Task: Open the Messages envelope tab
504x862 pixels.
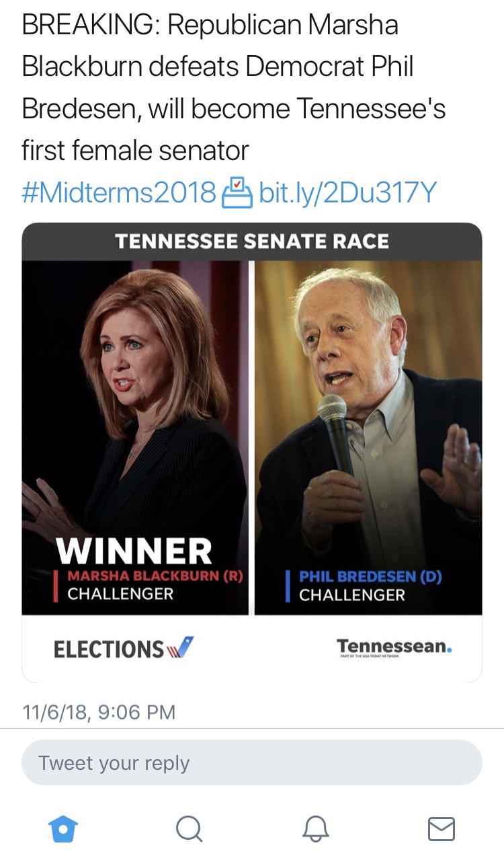Action: [442, 828]
